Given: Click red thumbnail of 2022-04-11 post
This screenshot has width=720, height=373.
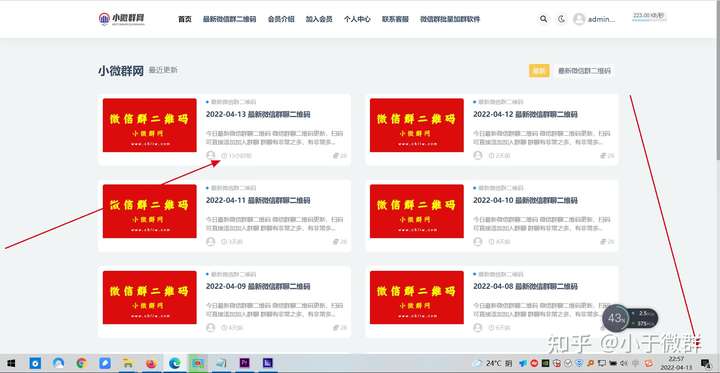Looking at the screenshot, I should (x=150, y=211).
